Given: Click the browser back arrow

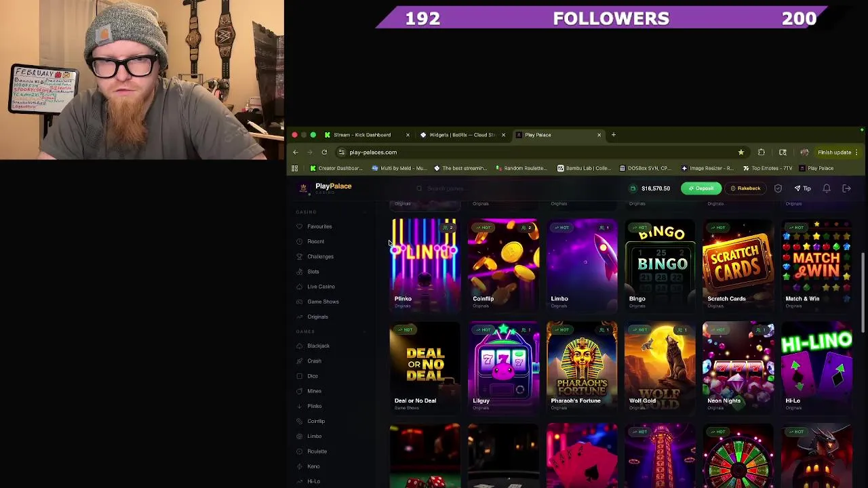Looking at the screenshot, I should 296,152.
